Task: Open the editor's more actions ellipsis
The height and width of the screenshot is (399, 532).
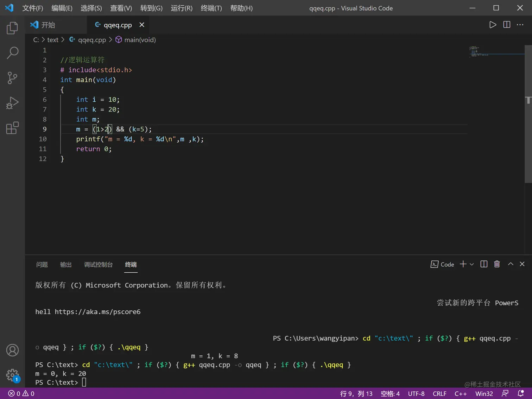Action: pos(520,25)
